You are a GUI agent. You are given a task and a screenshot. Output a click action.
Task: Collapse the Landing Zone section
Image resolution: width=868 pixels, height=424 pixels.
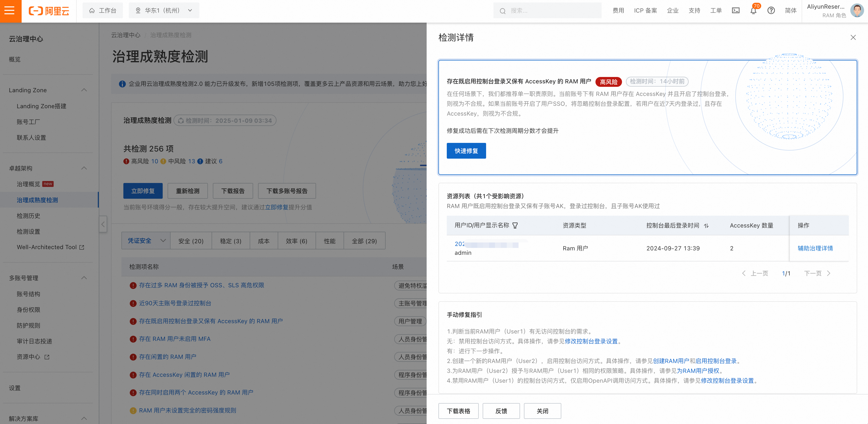[84, 90]
